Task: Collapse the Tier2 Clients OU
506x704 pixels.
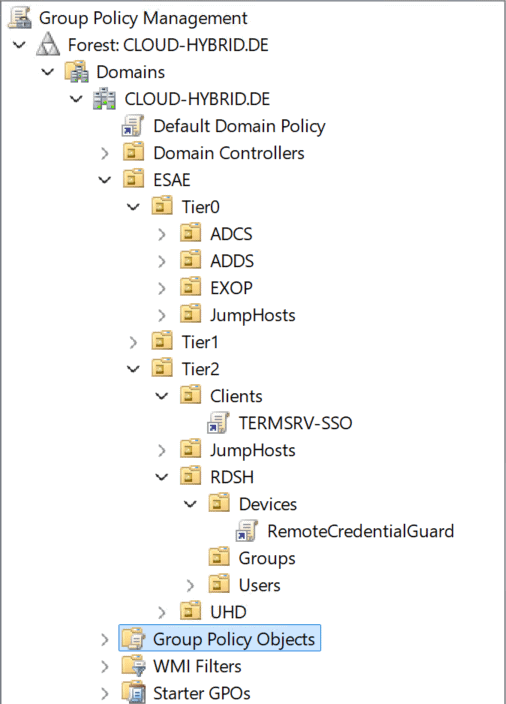Action: click(x=162, y=396)
